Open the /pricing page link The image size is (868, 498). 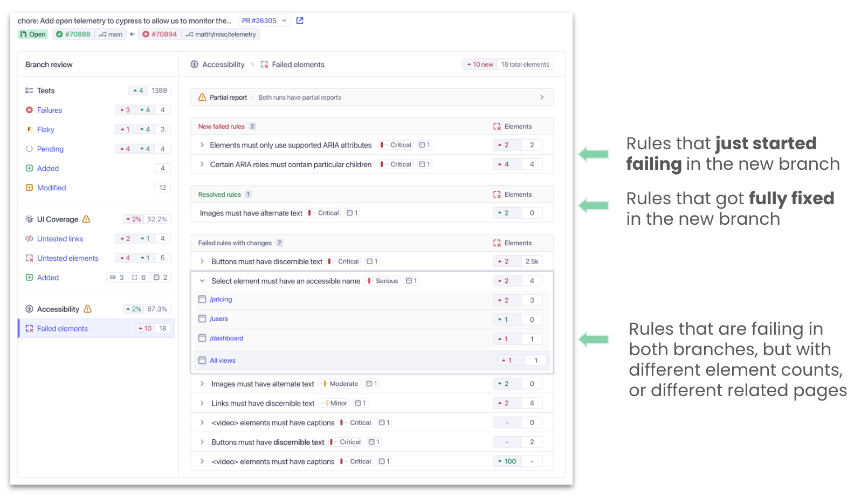pyautogui.click(x=221, y=299)
